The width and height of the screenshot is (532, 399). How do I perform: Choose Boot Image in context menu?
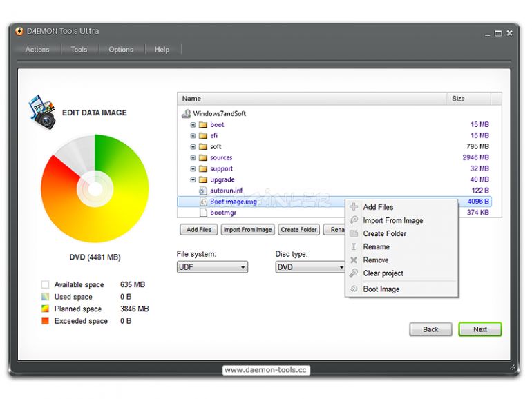(401, 289)
